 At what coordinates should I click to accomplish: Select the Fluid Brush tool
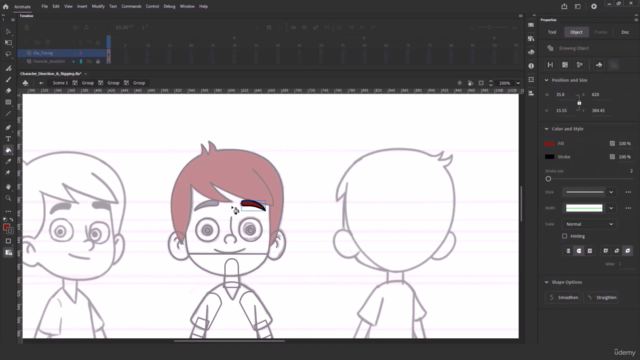(8, 68)
